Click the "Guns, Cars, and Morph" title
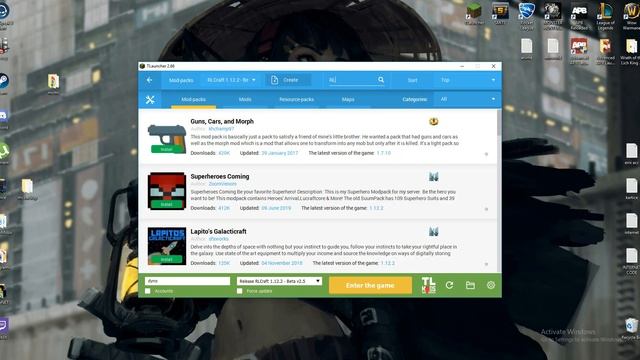Viewport: 640px width, 360px height. click(222, 121)
